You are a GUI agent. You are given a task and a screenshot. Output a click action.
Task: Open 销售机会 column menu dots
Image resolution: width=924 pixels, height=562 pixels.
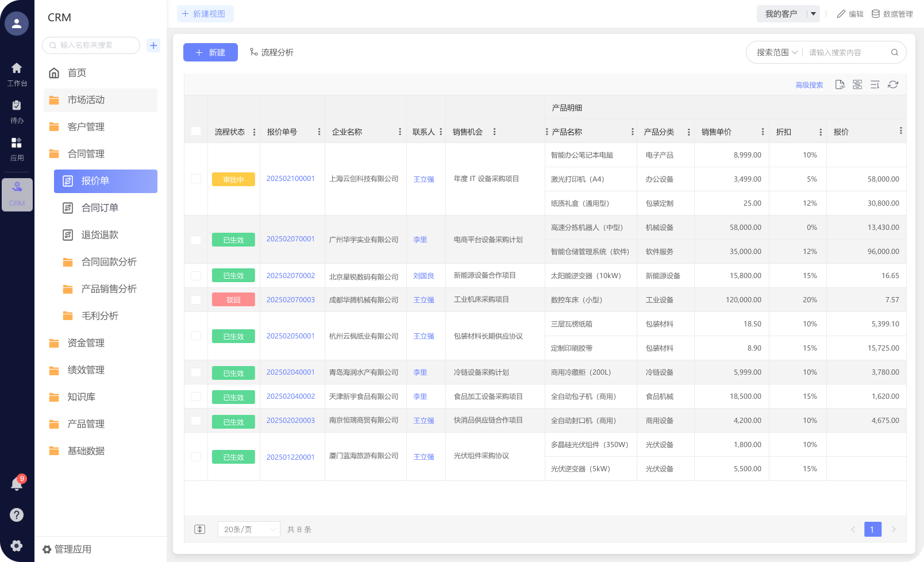(x=494, y=132)
